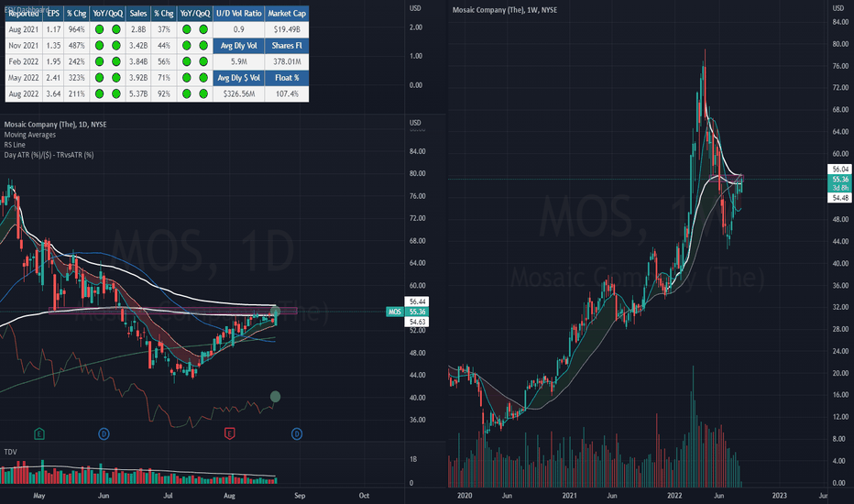Click the 'Sep' label on daily time axis

300,495
